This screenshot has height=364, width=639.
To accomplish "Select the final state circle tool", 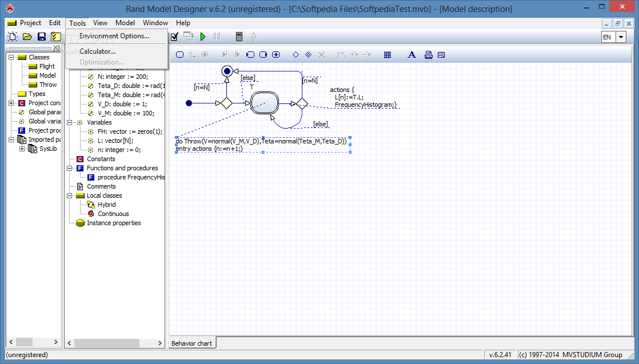I will [x=205, y=55].
